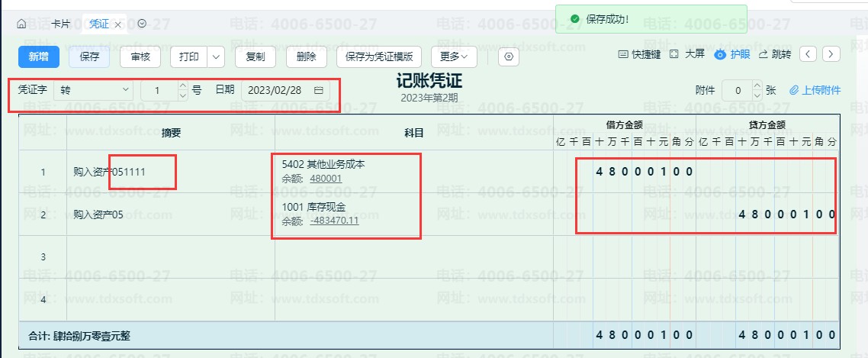
Task: Click the 附件 count input field
Action: coord(736,90)
